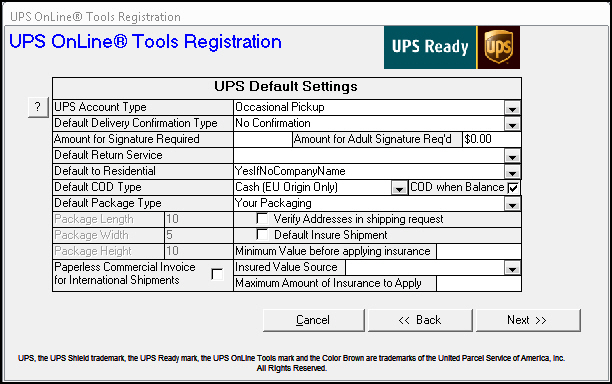Check Default Insure Shipment box
612x384 pixels.
click(x=262, y=235)
